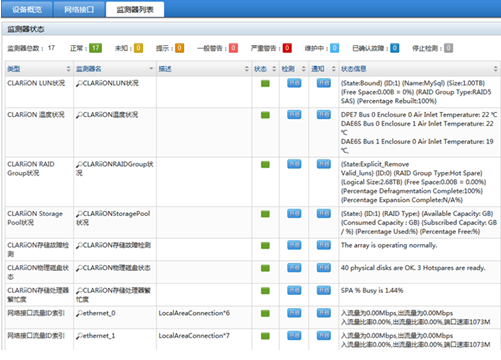The height and width of the screenshot is (360, 501).
Task: Click green status icon in 物理磁盘状态 row
Action: (265, 268)
